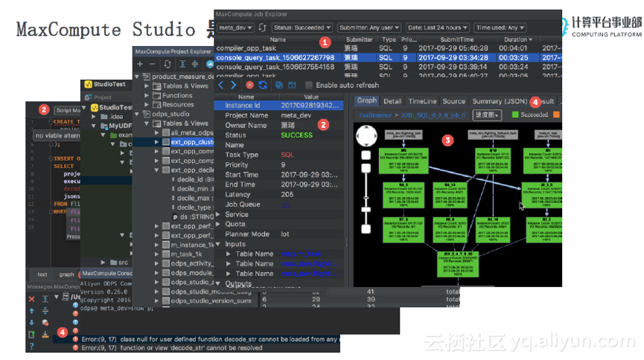Click the Job Queue link value
The height and width of the screenshot is (360, 644).
click(285, 205)
